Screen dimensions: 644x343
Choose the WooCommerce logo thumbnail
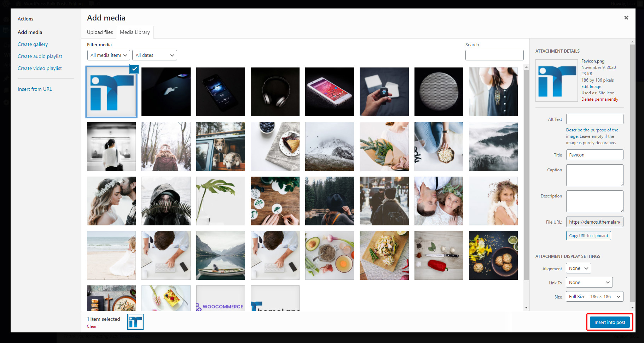tap(220, 298)
